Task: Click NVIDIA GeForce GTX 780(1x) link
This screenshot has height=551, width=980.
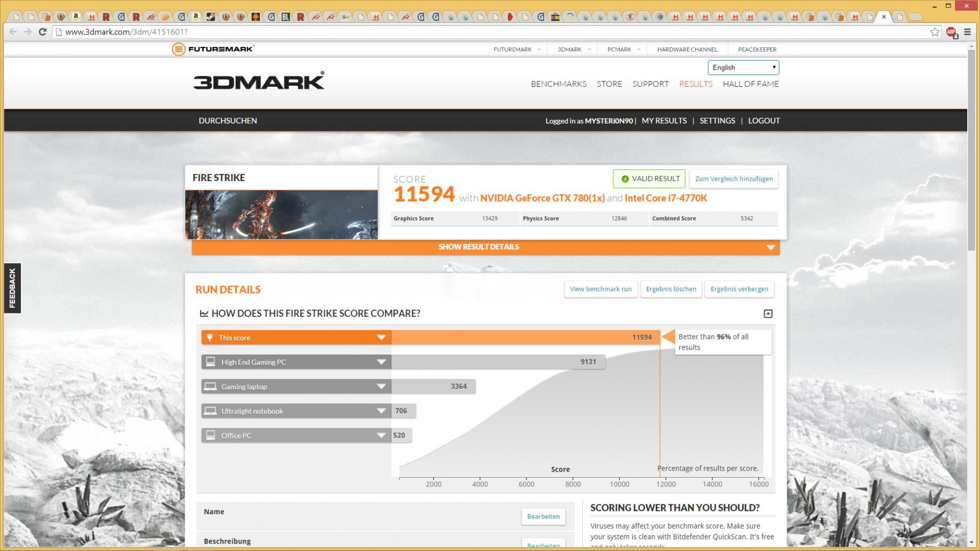Action: pyautogui.click(x=542, y=198)
